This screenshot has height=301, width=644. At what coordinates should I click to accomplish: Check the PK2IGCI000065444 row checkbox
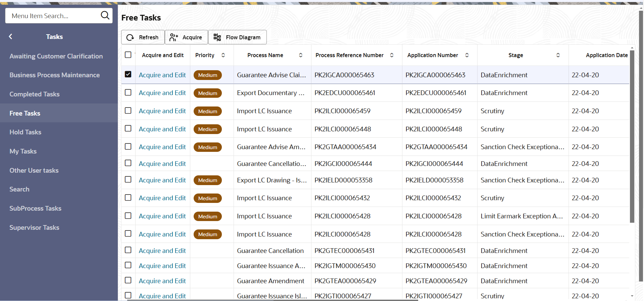point(128,163)
